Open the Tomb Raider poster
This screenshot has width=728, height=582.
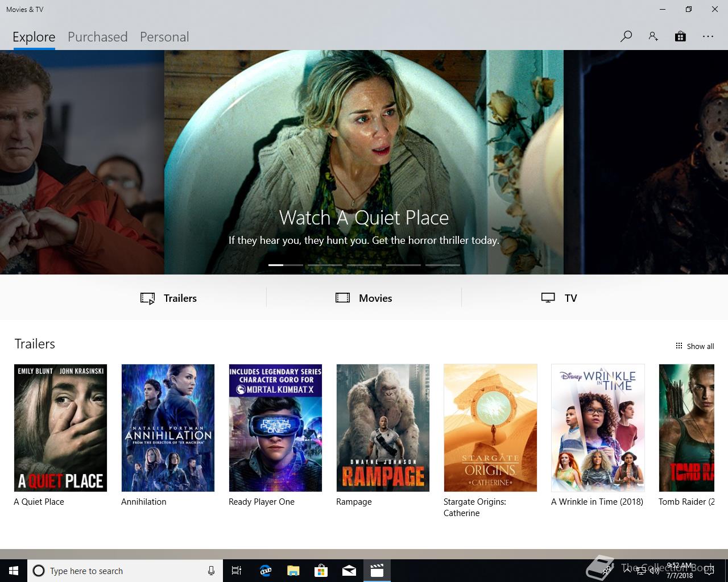click(x=686, y=428)
